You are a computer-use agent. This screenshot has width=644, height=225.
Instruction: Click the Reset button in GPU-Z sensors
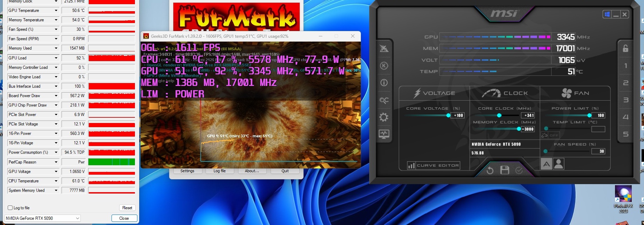point(127,208)
